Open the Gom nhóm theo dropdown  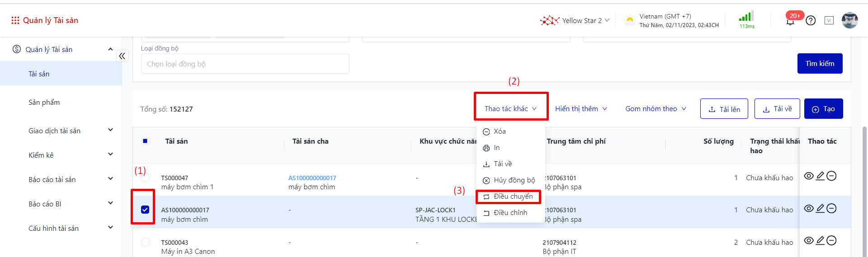click(x=656, y=108)
